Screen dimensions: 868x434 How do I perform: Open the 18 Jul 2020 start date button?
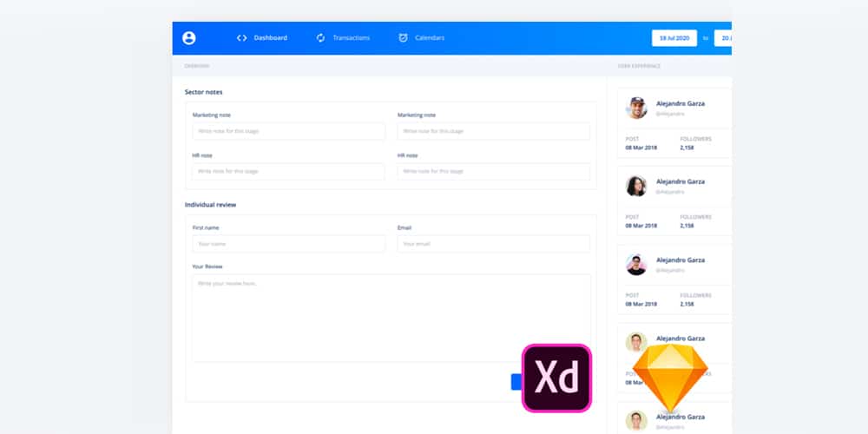pyautogui.click(x=674, y=38)
